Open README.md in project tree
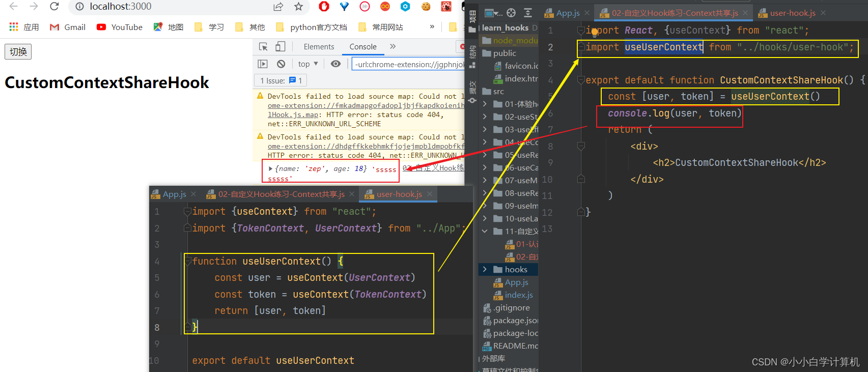 click(511, 346)
